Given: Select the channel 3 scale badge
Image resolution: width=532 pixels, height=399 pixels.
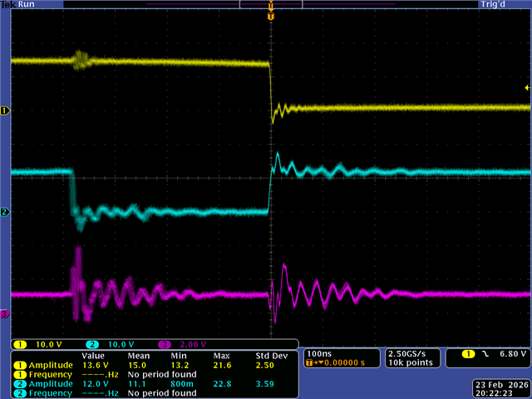Looking at the screenshot, I should (165, 345).
